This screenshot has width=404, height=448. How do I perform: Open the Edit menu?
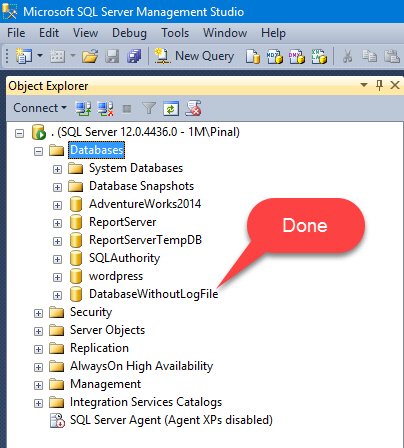49,33
